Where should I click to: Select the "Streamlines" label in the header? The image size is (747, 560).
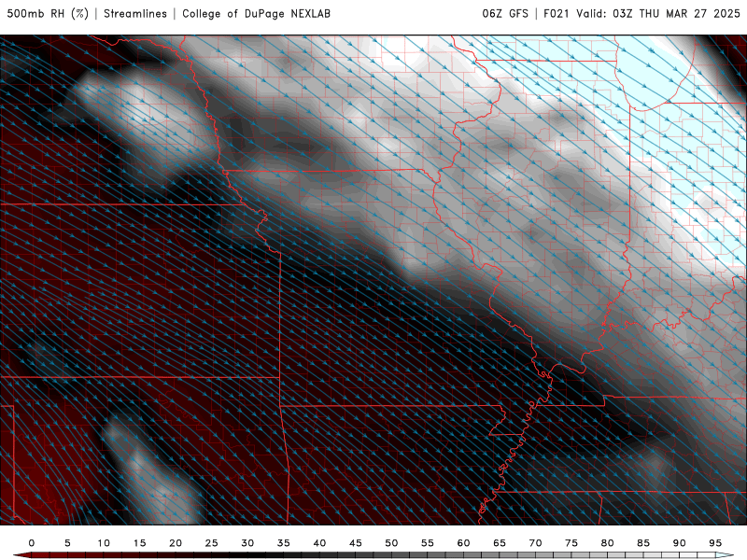coord(135,14)
